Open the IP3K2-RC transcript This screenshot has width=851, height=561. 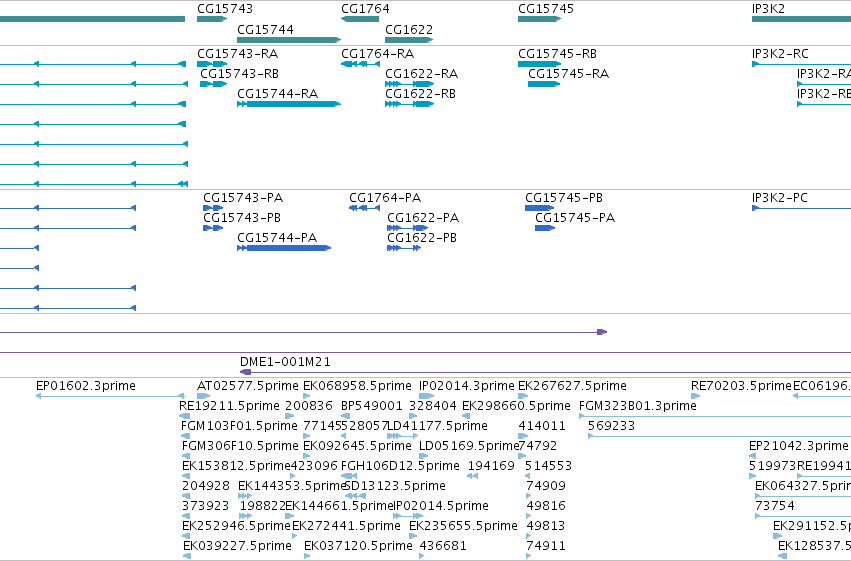point(780,54)
